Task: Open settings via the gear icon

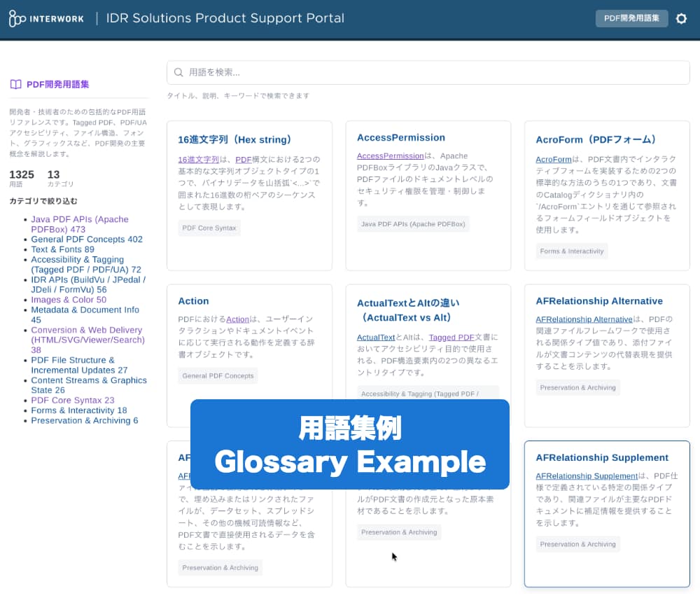Action: pyautogui.click(x=681, y=19)
